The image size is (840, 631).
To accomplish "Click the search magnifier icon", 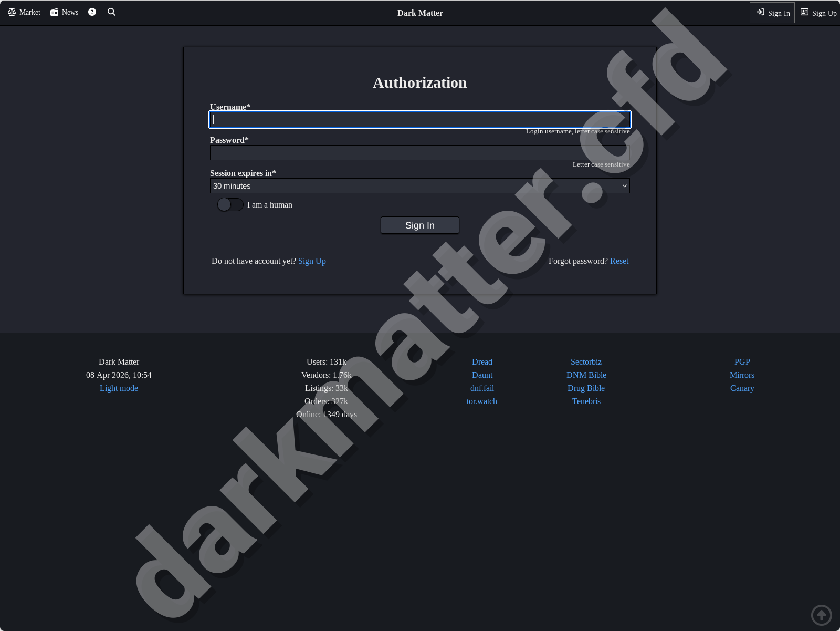I will coord(111,12).
